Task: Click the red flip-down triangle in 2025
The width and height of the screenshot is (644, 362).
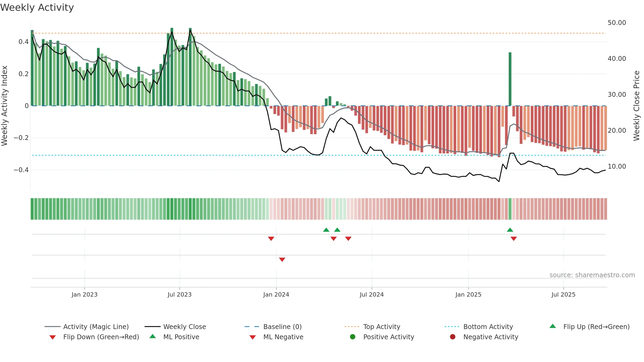Action: point(514,239)
